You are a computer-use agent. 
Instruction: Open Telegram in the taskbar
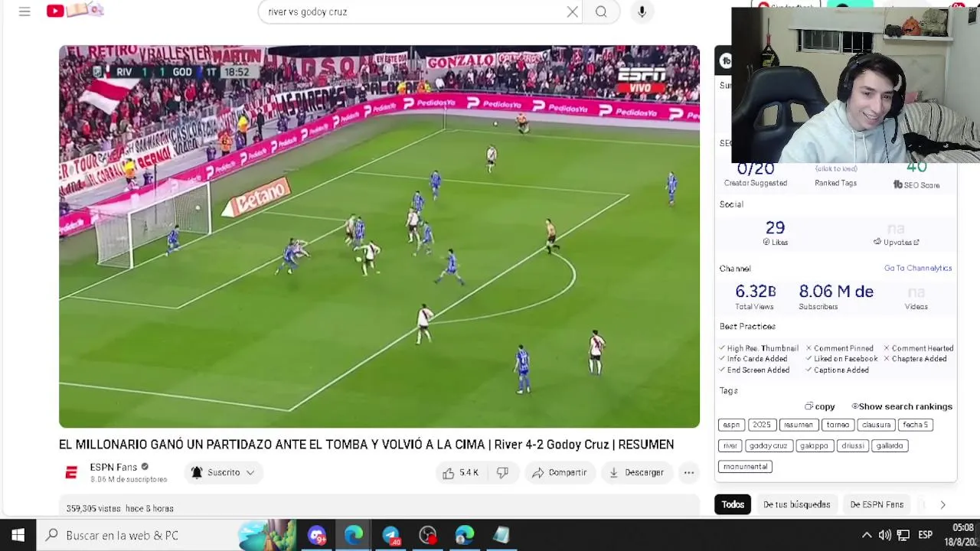click(390, 535)
